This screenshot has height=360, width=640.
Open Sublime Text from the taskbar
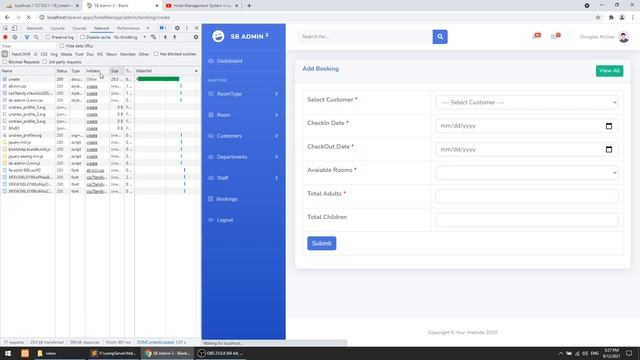pos(113,353)
